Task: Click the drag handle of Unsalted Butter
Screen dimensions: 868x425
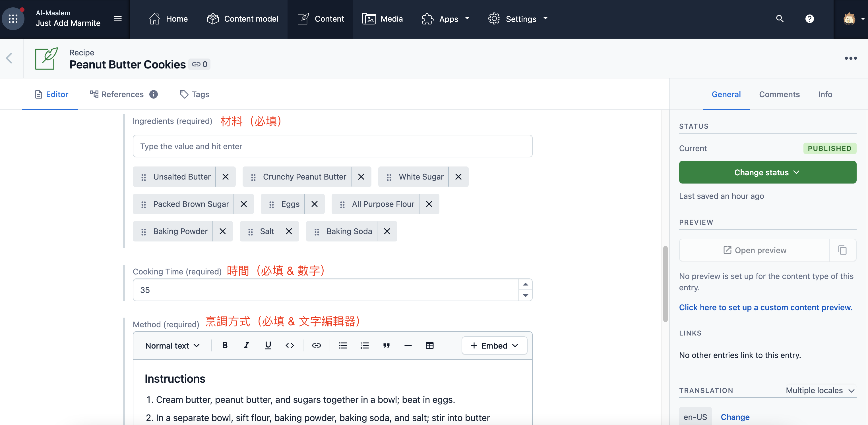Action: (x=144, y=177)
